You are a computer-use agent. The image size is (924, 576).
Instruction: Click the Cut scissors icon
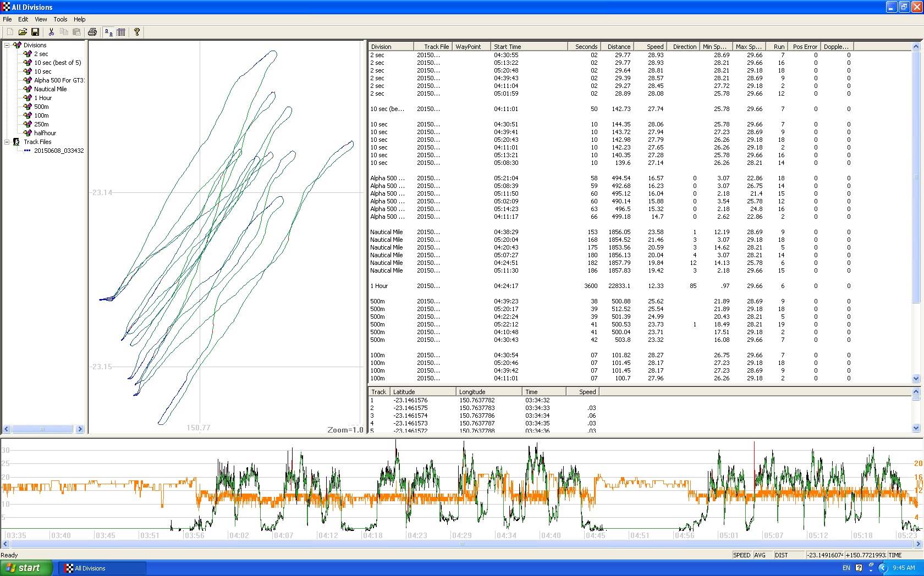point(51,32)
